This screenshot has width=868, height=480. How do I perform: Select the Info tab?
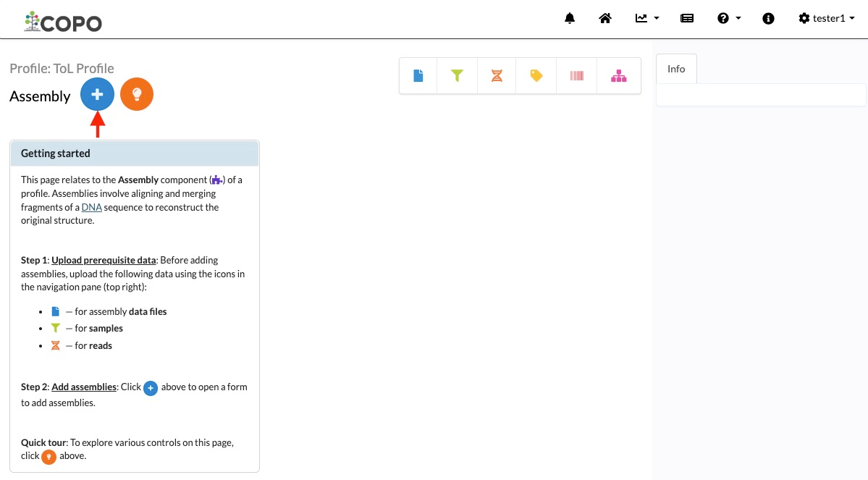click(x=676, y=69)
